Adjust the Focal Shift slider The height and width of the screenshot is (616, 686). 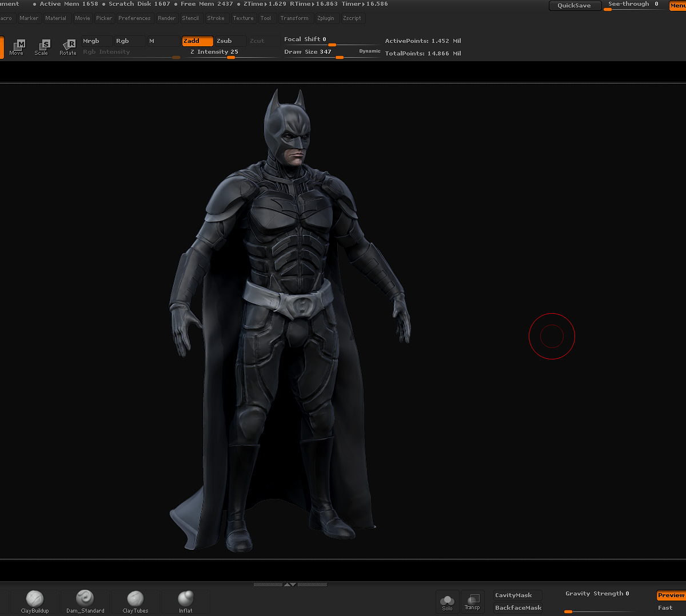pos(332,40)
